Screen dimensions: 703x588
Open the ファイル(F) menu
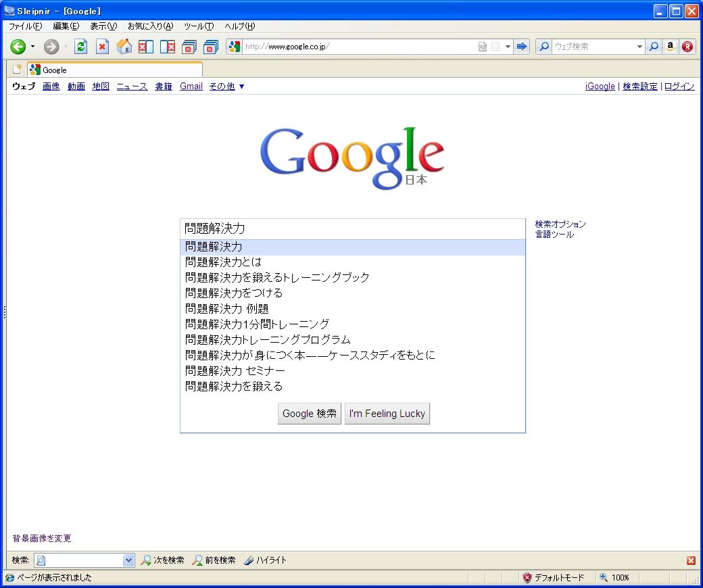click(25, 26)
